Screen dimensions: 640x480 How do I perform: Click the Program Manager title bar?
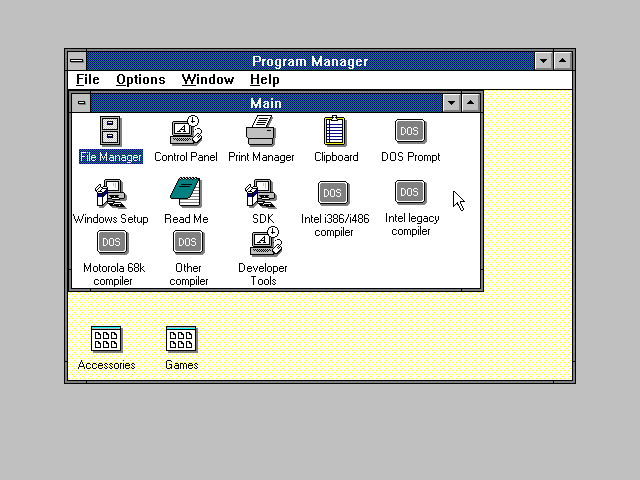[310, 61]
